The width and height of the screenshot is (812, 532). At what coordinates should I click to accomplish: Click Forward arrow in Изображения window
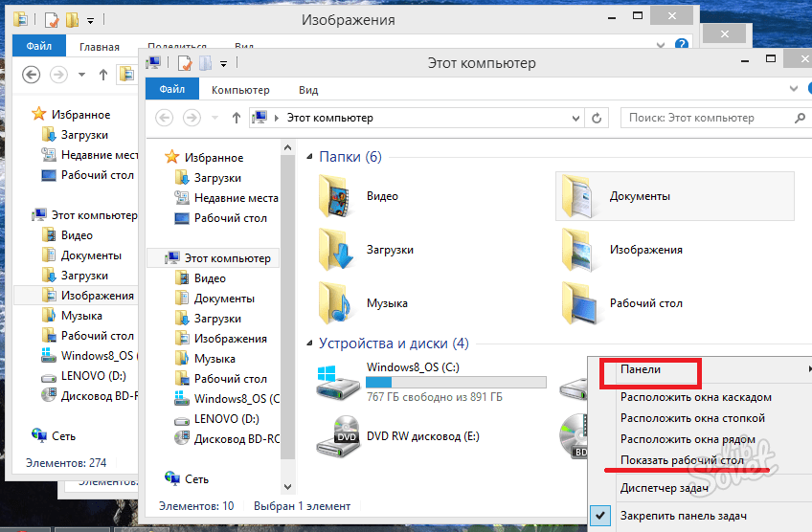click(x=58, y=75)
